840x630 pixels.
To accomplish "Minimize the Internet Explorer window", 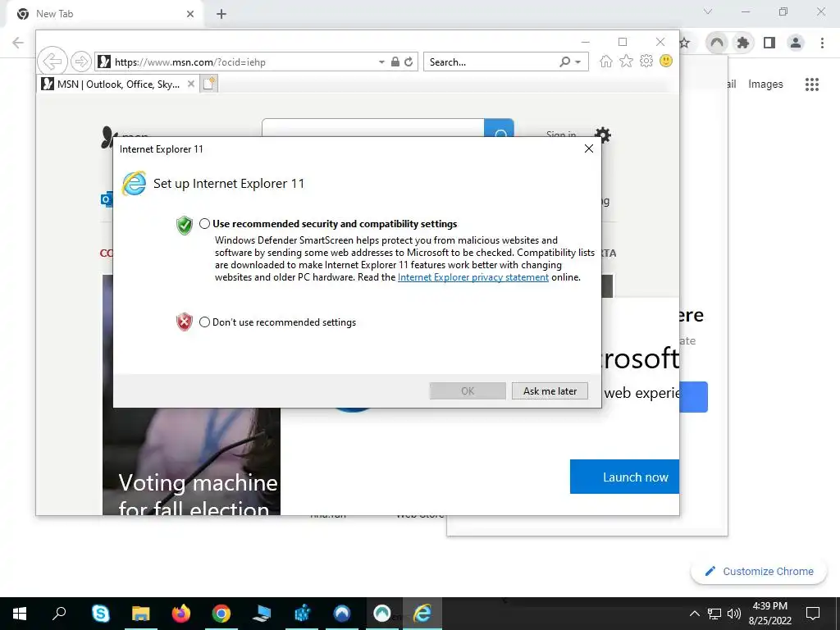I will 585,42.
